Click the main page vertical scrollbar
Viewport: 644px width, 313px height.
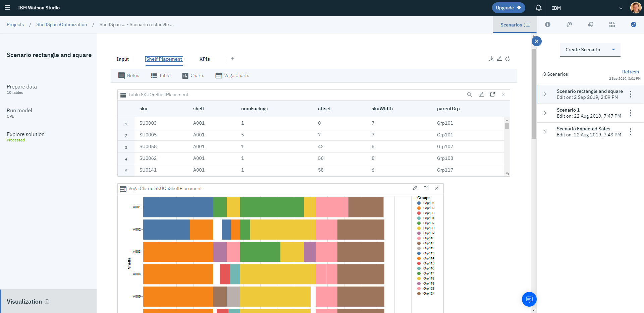534,94
